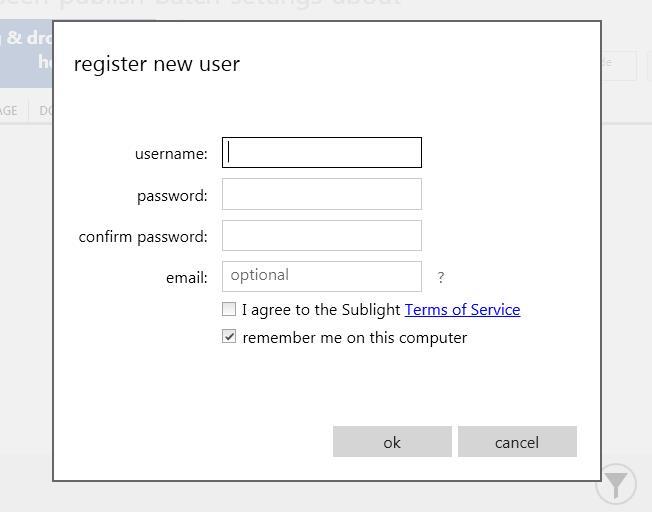Click the 'remember me on this computer' label text
Viewport: 652px width, 512px height.
point(355,338)
